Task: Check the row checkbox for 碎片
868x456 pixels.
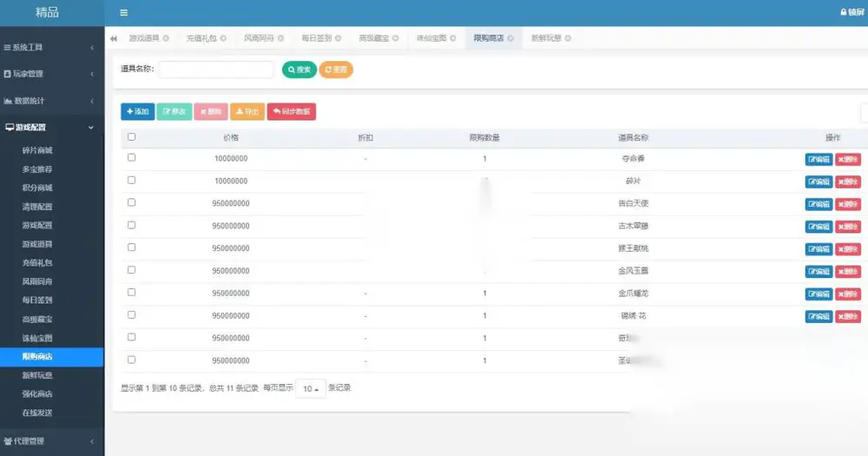Action: point(131,180)
